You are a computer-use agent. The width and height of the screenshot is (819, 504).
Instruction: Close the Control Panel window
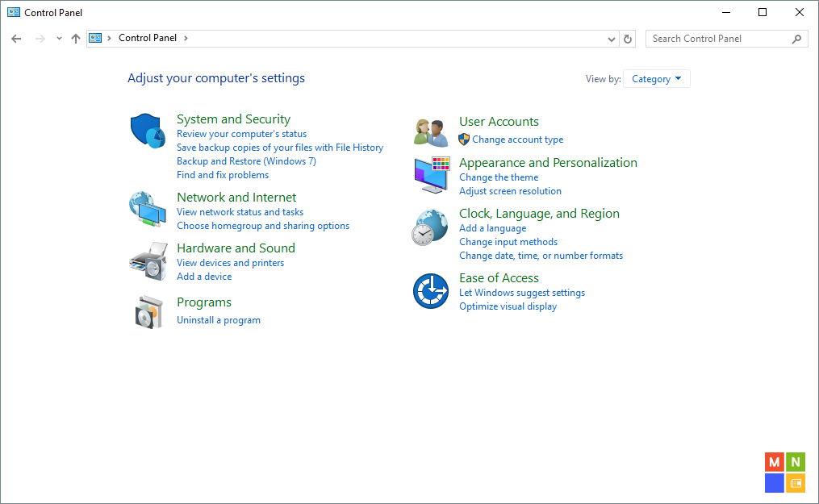(x=799, y=12)
